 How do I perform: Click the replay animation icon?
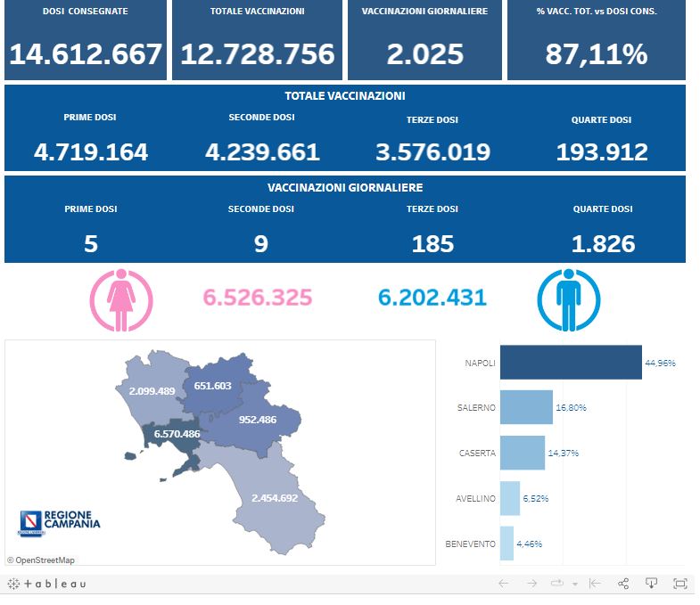(558, 584)
